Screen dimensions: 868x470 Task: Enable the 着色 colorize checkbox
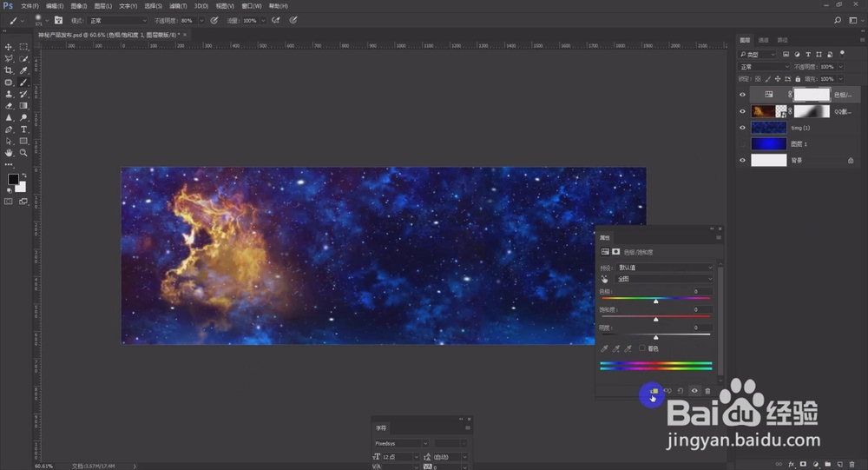pos(642,348)
